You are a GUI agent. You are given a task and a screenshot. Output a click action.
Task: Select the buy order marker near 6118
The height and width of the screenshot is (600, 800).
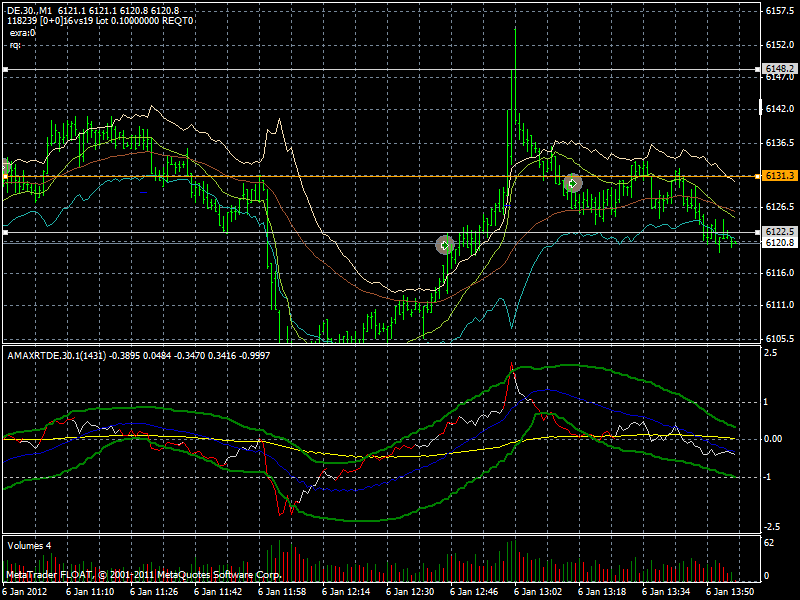point(443,245)
